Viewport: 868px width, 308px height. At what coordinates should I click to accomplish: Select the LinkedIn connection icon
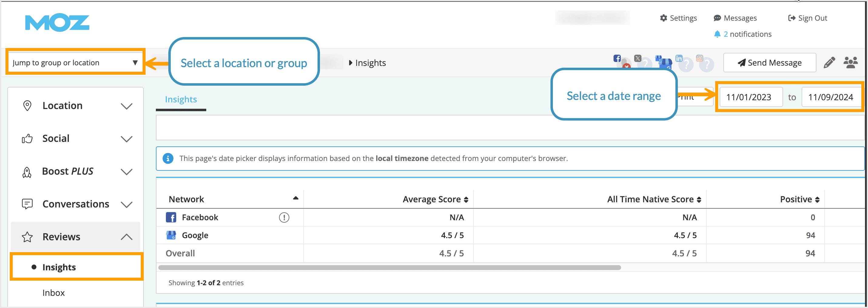tap(679, 58)
